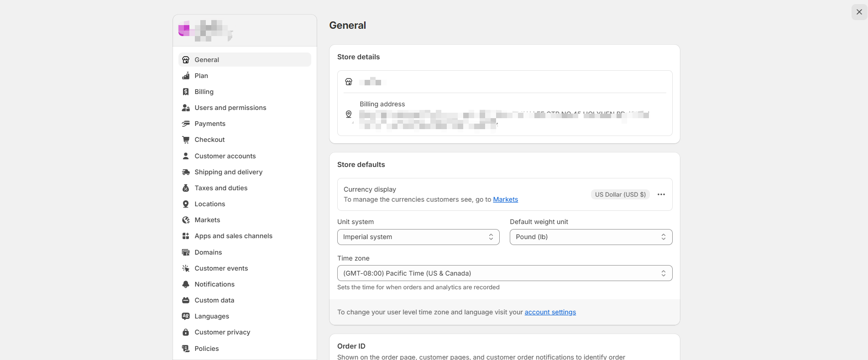Follow the account settings link

click(x=550, y=312)
